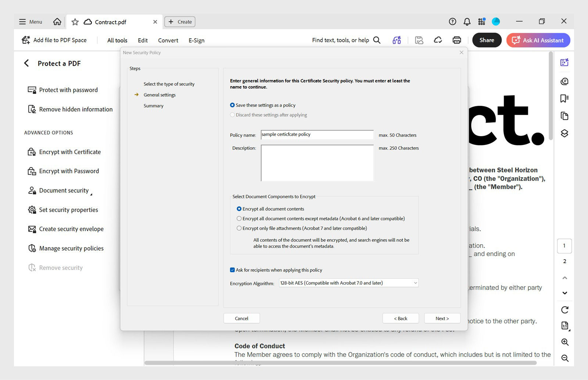This screenshot has width=588, height=380.
Task: Click the cloud sync icon
Action: coord(438,40)
